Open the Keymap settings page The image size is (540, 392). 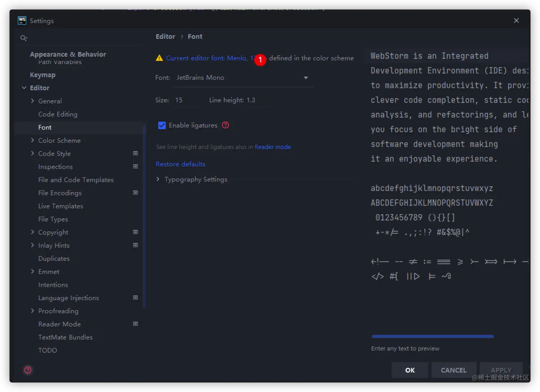click(42, 75)
